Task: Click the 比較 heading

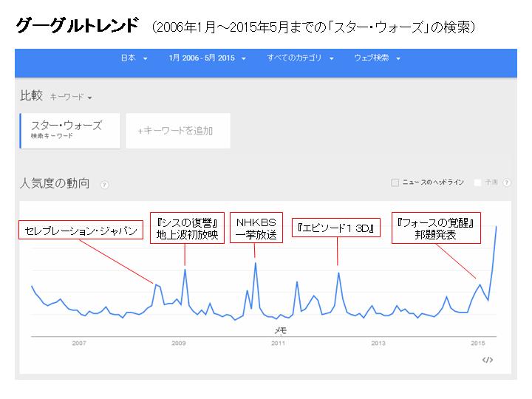Action: pos(31,95)
